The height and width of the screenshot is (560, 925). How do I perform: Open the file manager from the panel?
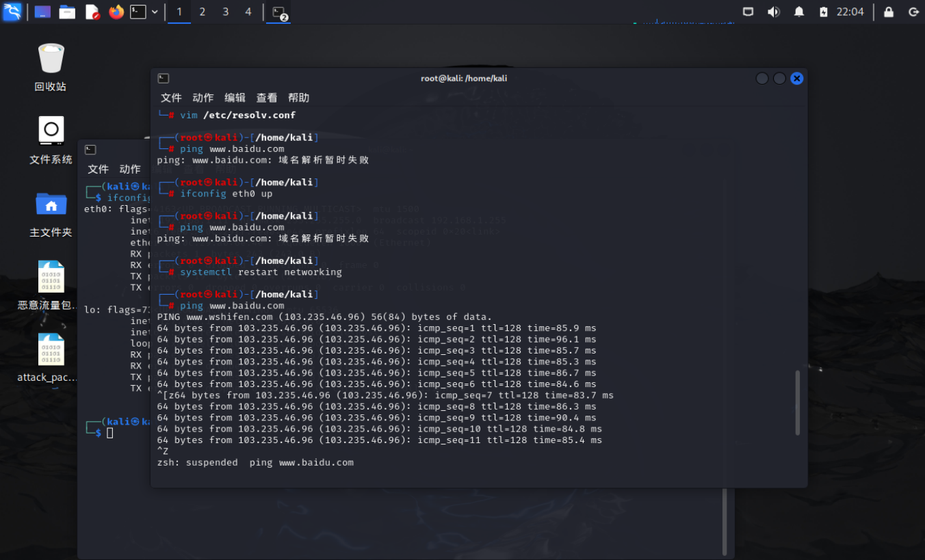click(x=67, y=12)
